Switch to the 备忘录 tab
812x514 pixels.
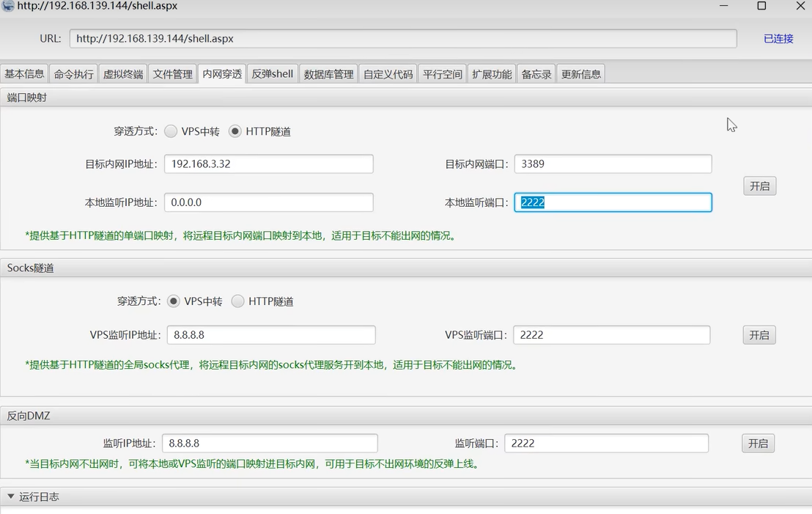[x=536, y=73]
